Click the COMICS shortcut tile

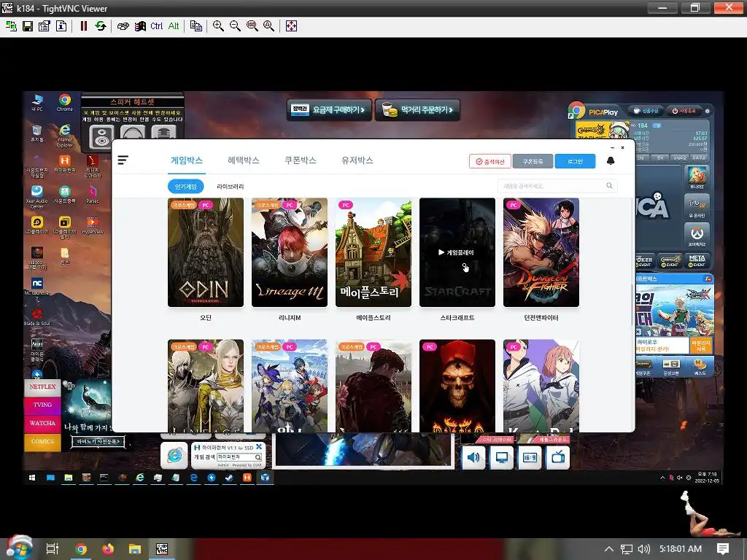click(x=42, y=441)
